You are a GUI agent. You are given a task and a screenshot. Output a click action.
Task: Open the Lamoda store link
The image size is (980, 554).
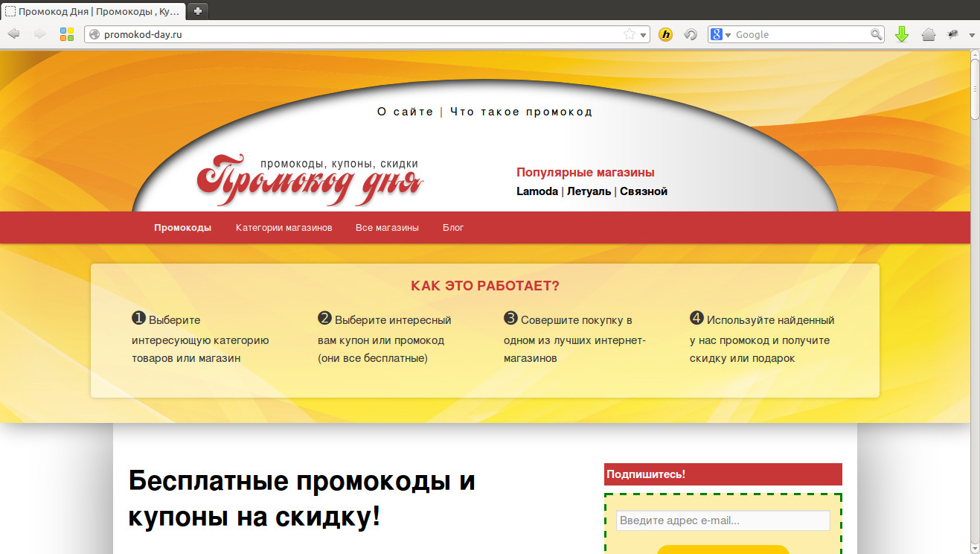[537, 191]
